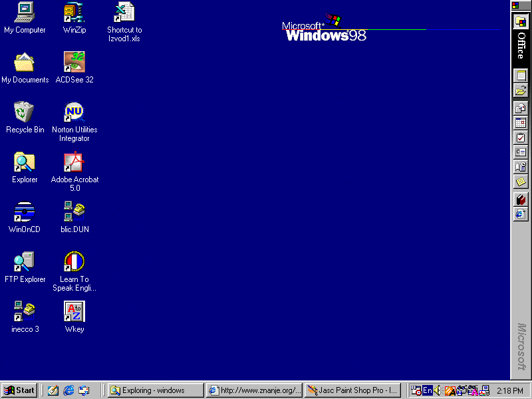Open the Start menu

click(19, 390)
